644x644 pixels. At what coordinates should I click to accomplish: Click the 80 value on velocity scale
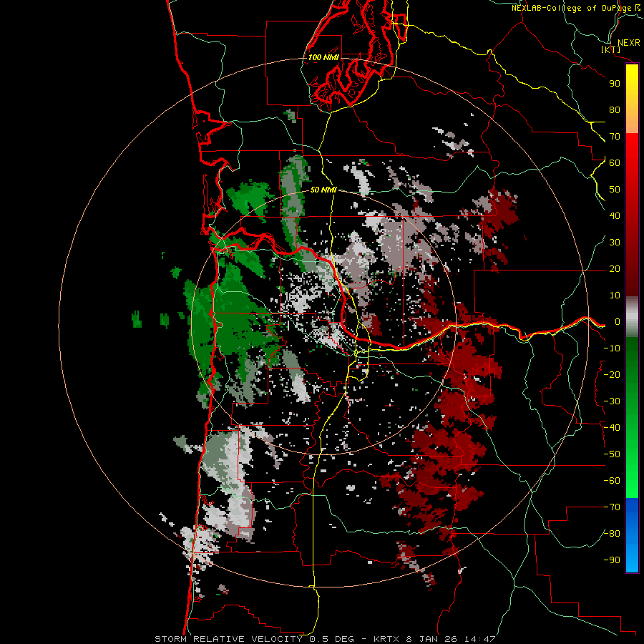tap(615, 109)
